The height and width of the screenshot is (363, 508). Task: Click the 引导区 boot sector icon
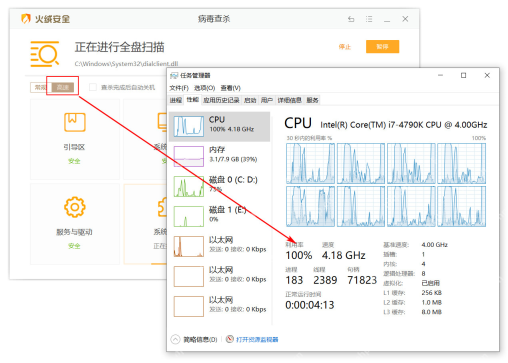pos(75,122)
